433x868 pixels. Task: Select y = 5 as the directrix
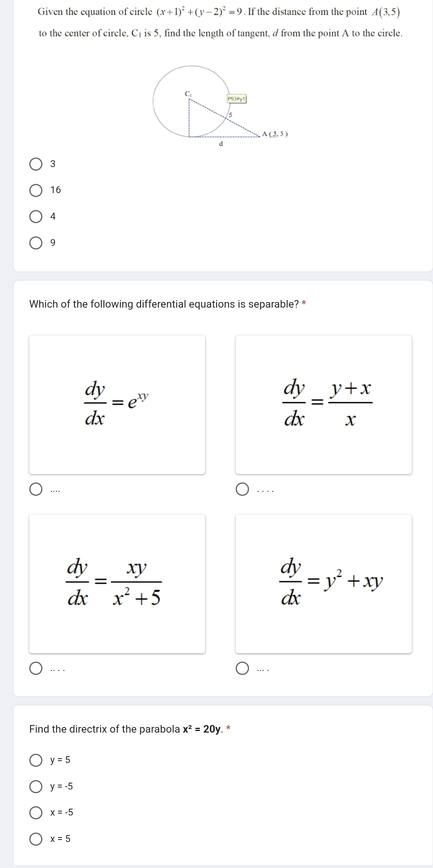tap(36, 760)
